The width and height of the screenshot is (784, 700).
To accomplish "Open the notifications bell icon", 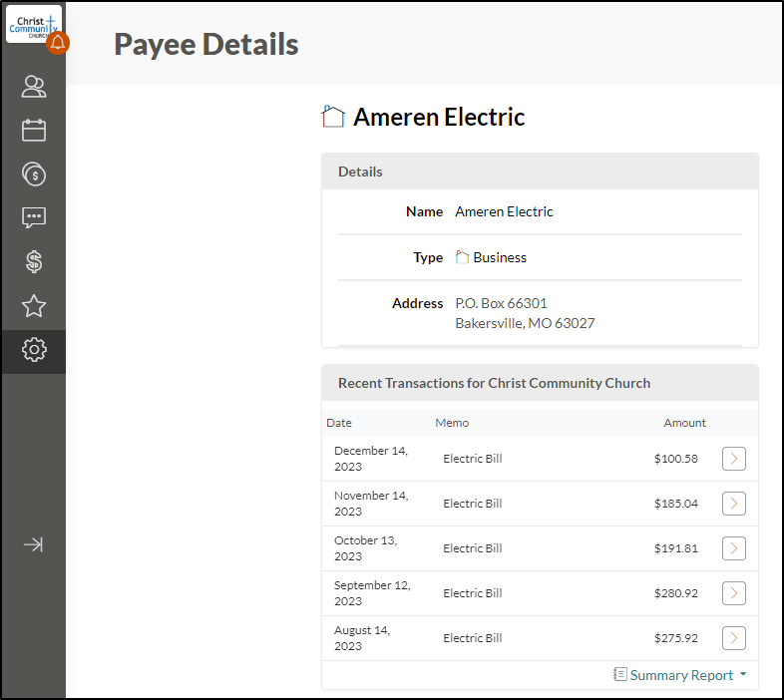I will [x=58, y=43].
